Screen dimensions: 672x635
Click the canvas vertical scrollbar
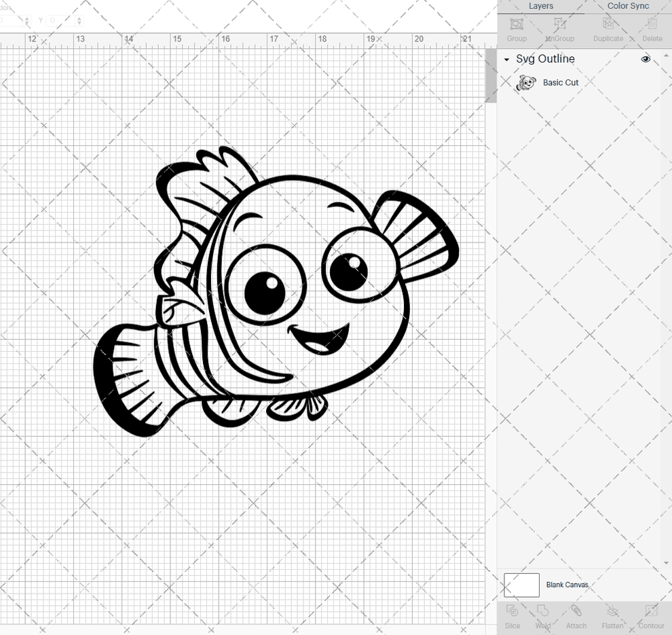point(490,75)
